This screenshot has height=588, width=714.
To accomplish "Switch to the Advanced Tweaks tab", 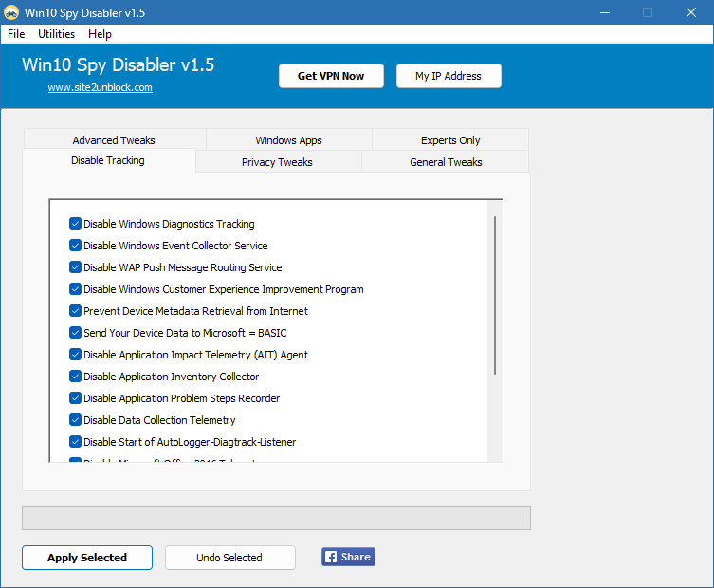I will point(115,139).
